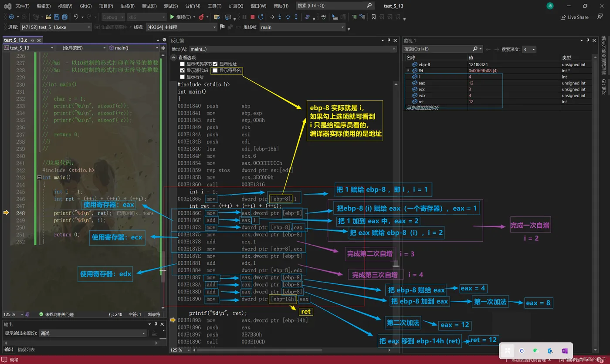
Task: Open the main() member dropdown in editor
Action: [157, 48]
